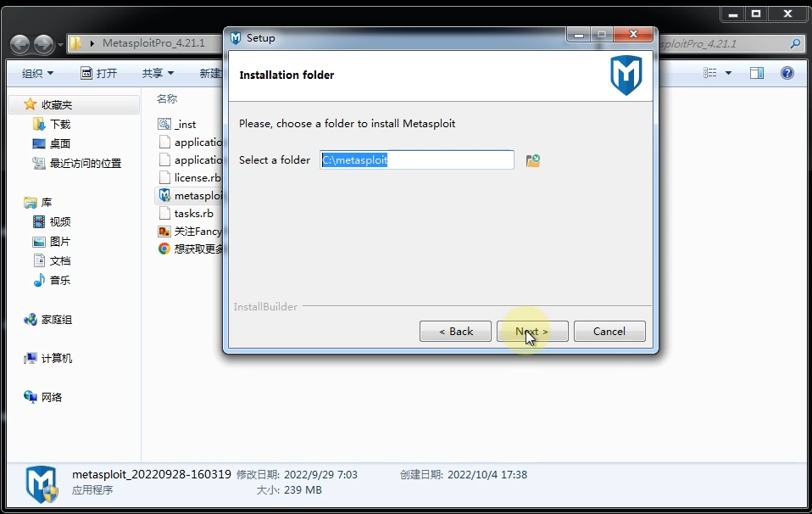Expand the breadcrumb arrow before MetasploitPro_4.21.1

[92, 43]
